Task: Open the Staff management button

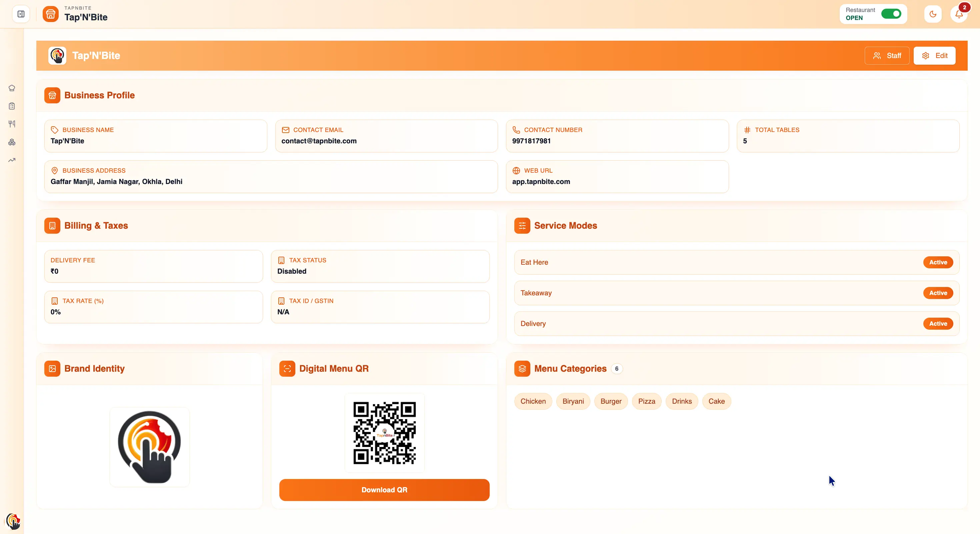Action: point(887,56)
